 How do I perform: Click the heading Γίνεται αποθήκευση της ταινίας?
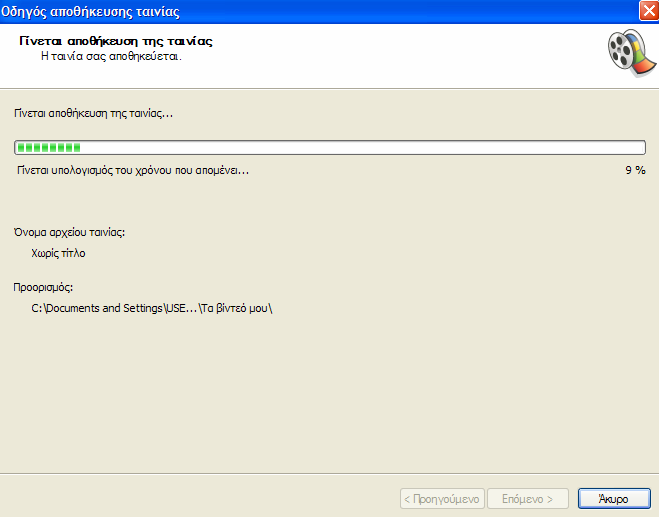(x=116, y=41)
